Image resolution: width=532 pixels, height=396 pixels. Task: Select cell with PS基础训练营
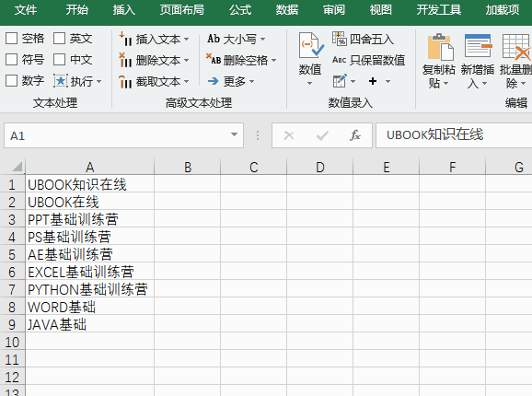tap(89, 237)
